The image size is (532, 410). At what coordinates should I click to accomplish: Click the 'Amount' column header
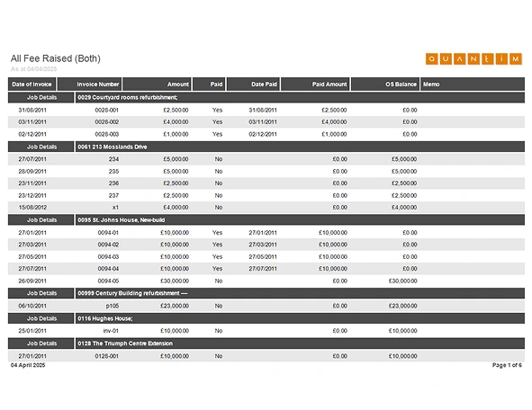tap(158, 84)
